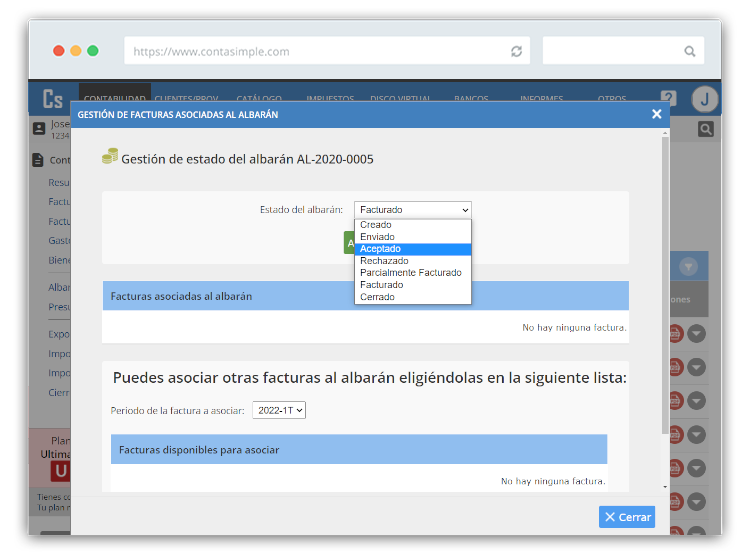Click the dialog vertical scrollbar thumb
The width and height of the screenshot is (750, 552).
(x=665, y=286)
